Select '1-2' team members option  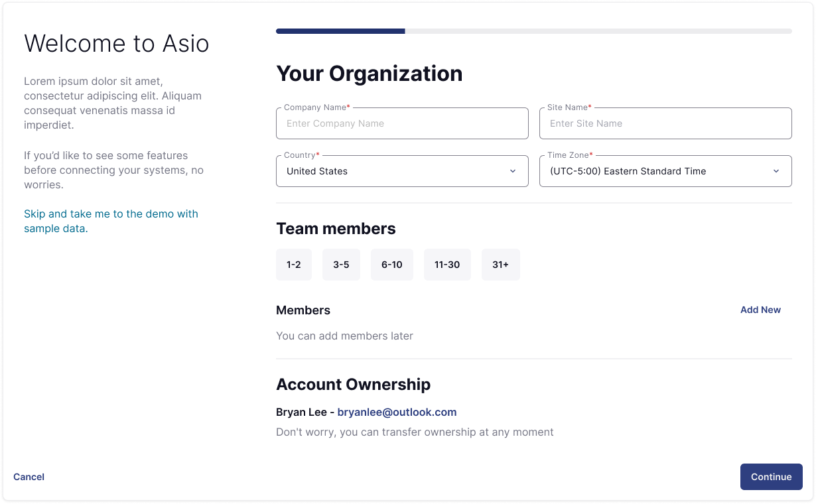tap(293, 264)
